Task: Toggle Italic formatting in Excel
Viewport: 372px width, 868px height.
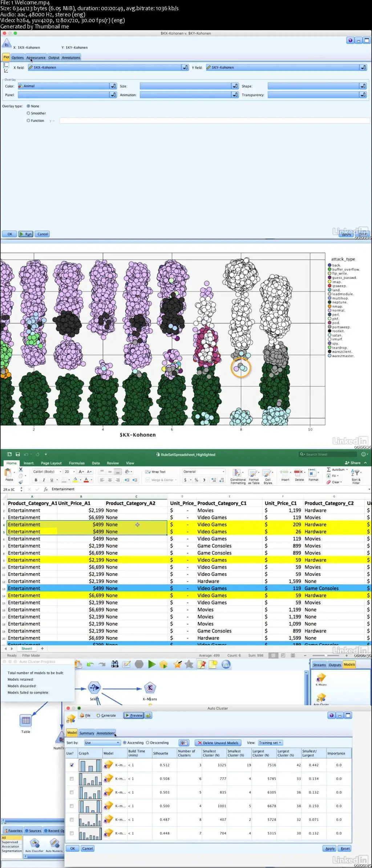Action: click(x=44, y=480)
